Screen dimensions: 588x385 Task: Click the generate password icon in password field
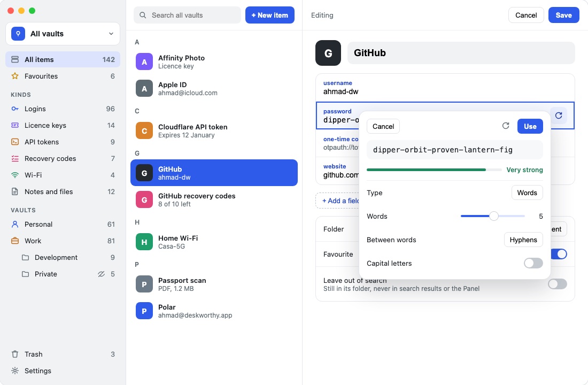(559, 115)
